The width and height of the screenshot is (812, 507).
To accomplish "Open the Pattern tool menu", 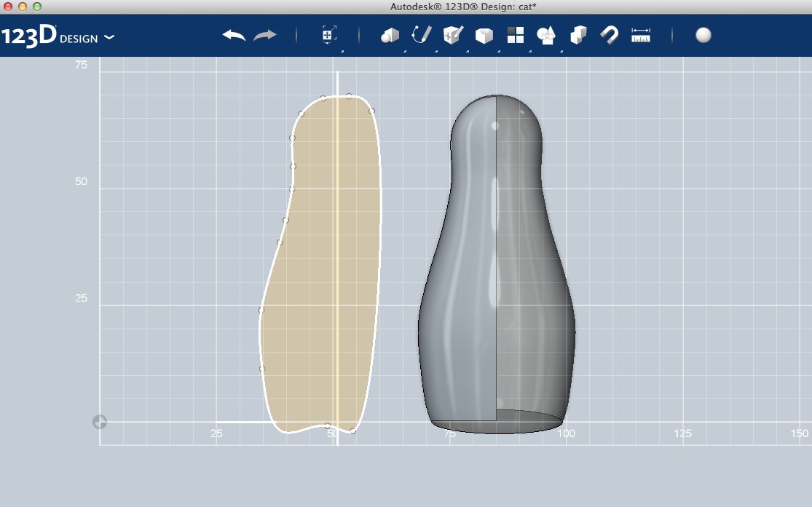I will [516, 35].
